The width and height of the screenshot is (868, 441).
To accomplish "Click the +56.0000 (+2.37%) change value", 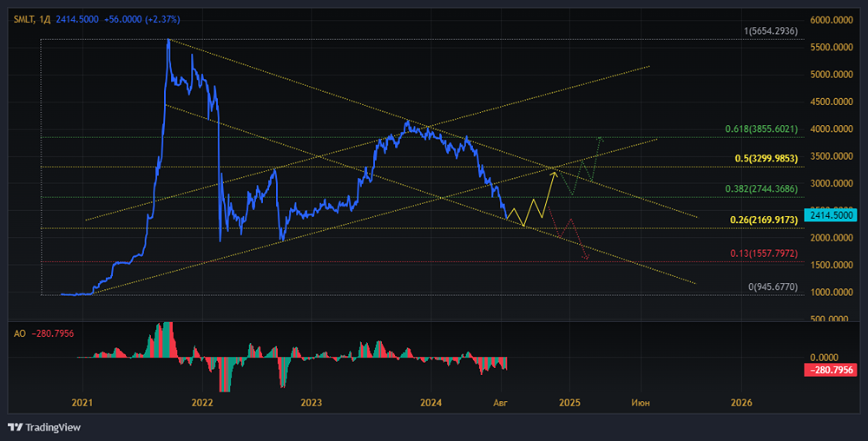I will coord(141,19).
